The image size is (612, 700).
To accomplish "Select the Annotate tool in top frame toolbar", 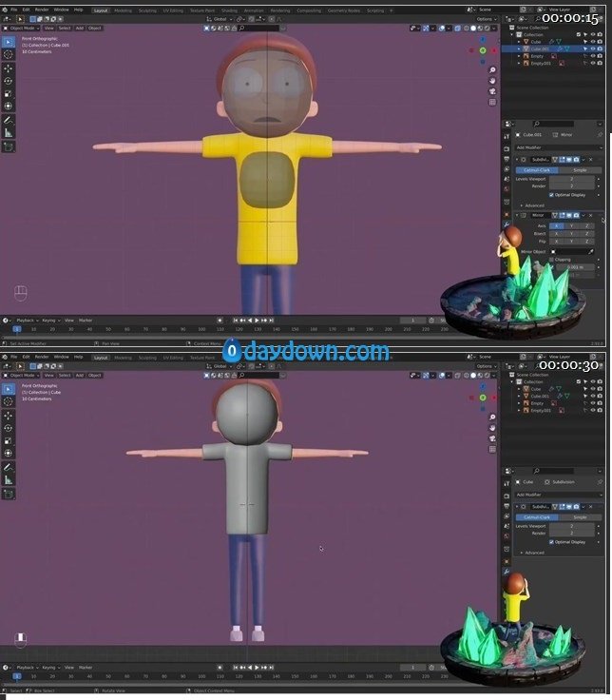I will [x=8, y=120].
